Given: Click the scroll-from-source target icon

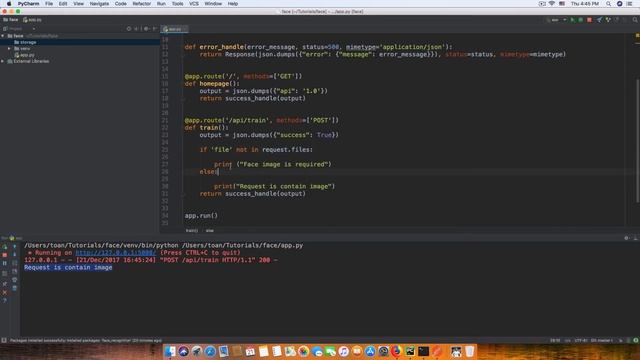Looking at the screenshot, I should (x=129, y=29).
